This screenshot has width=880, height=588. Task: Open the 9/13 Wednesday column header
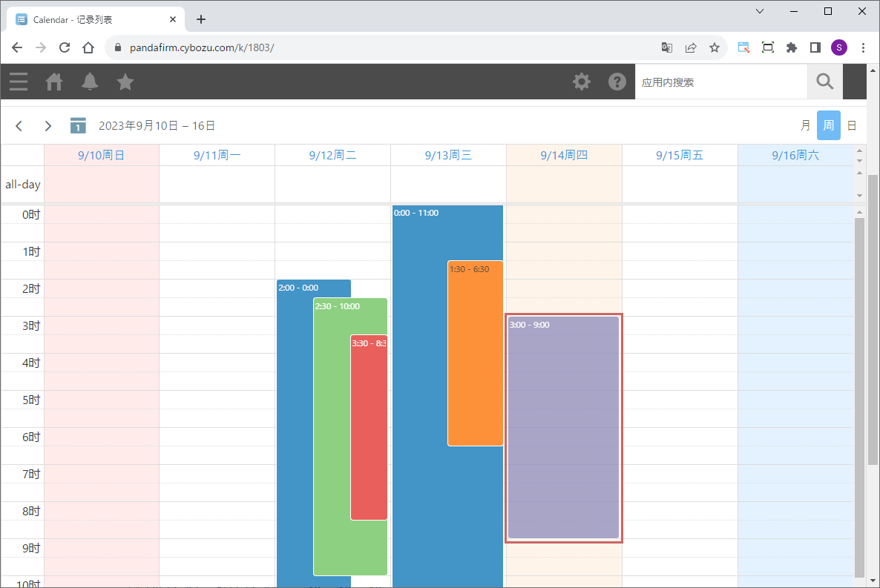(448, 156)
